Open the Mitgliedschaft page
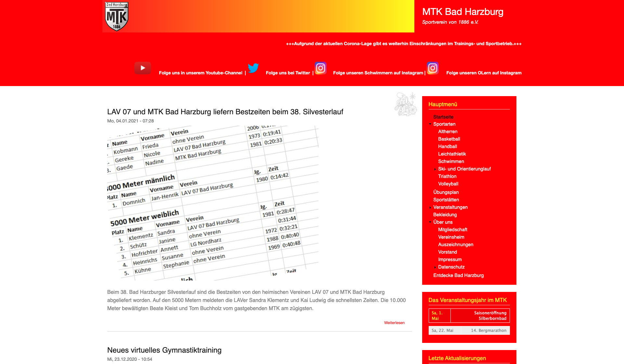The height and width of the screenshot is (364, 624). point(453,230)
